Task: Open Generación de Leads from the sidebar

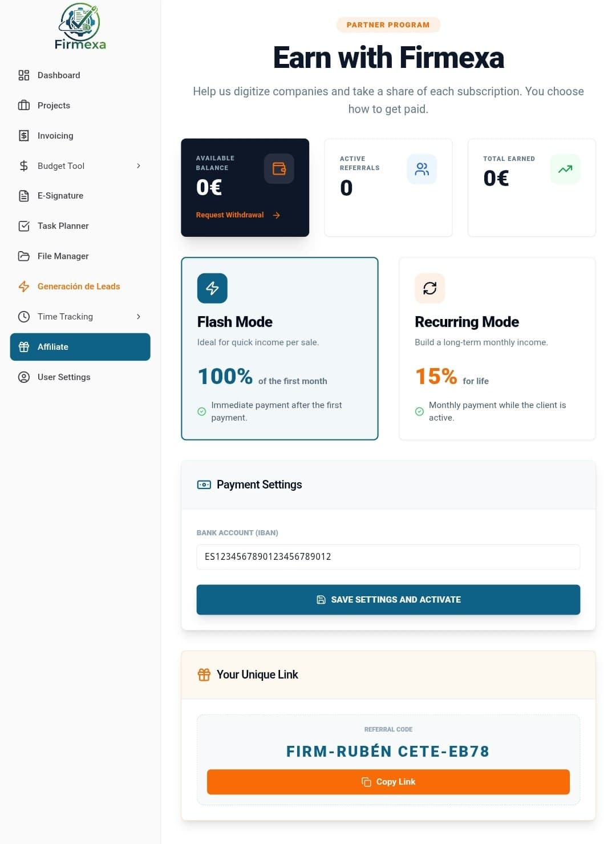Action: [79, 286]
